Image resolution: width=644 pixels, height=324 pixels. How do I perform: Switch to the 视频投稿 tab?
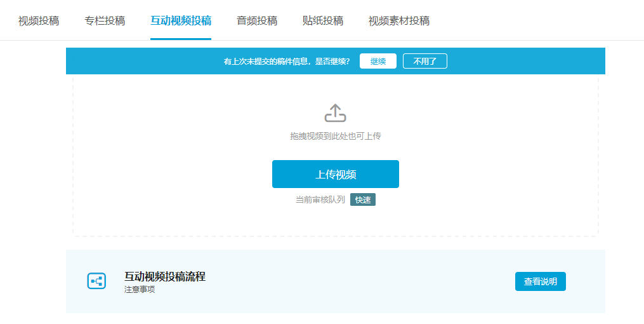click(x=39, y=20)
